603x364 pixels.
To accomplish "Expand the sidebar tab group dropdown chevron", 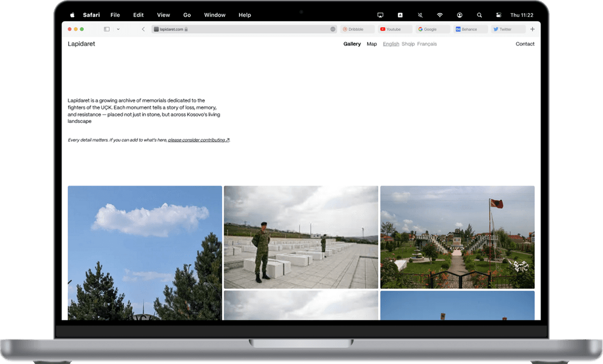I will click(118, 29).
